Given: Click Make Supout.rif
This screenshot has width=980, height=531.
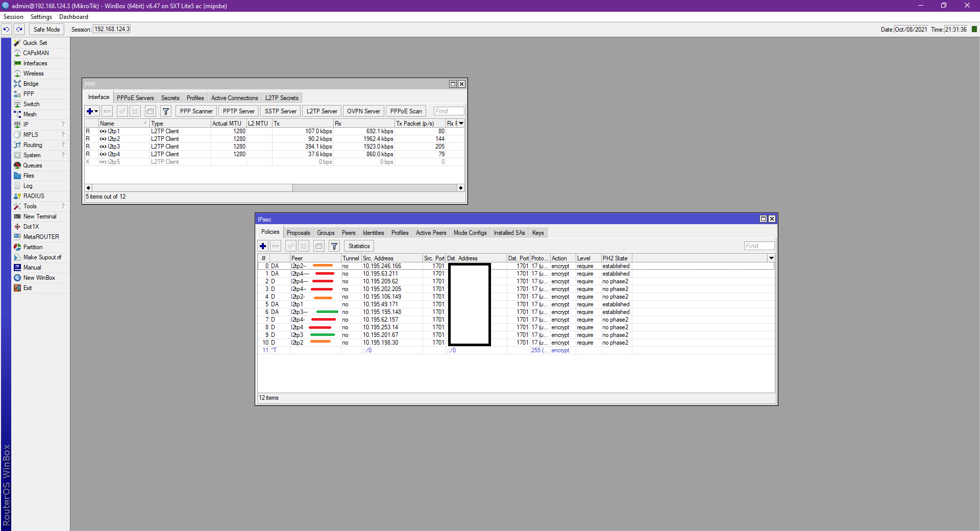Looking at the screenshot, I should click(x=42, y=257).
